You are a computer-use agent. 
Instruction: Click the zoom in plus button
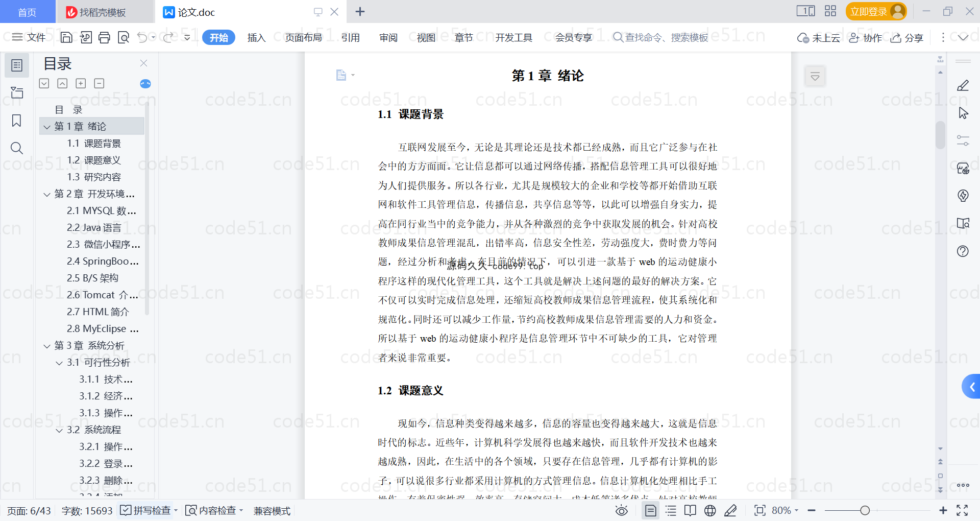pyautogui.click(x=943, y=510)
